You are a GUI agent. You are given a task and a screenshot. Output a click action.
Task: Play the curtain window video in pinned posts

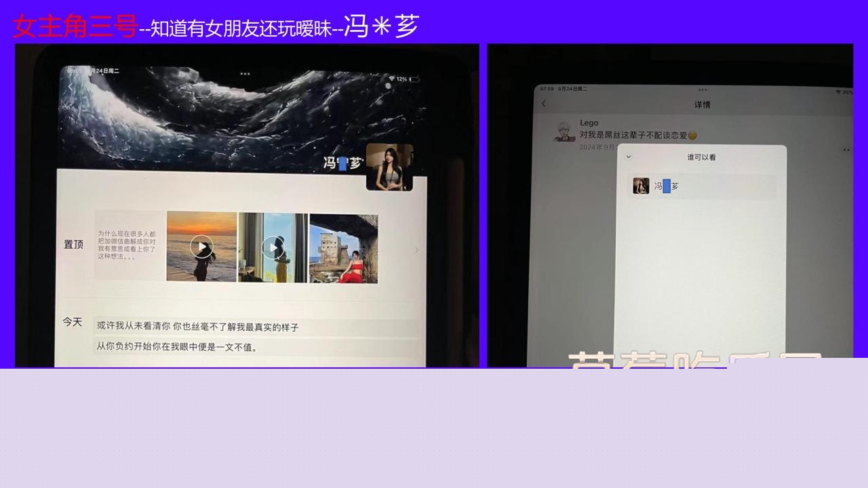[x=273, y=247]
